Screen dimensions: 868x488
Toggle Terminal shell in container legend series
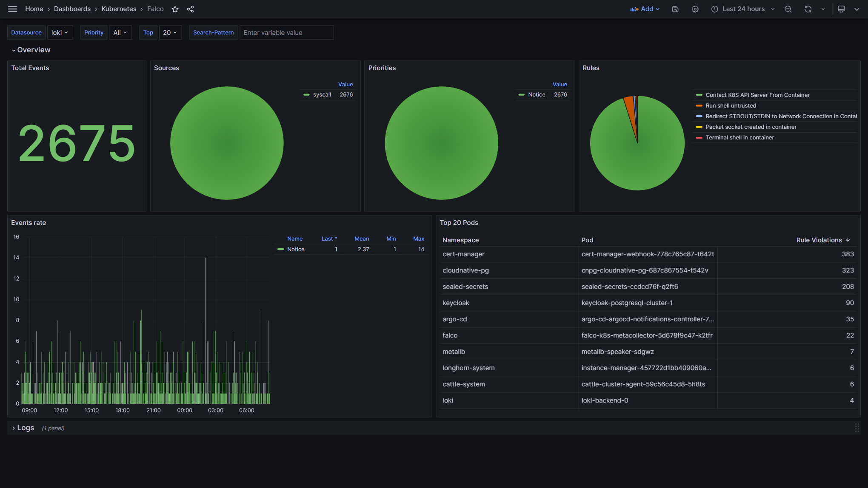coord(740,138)
